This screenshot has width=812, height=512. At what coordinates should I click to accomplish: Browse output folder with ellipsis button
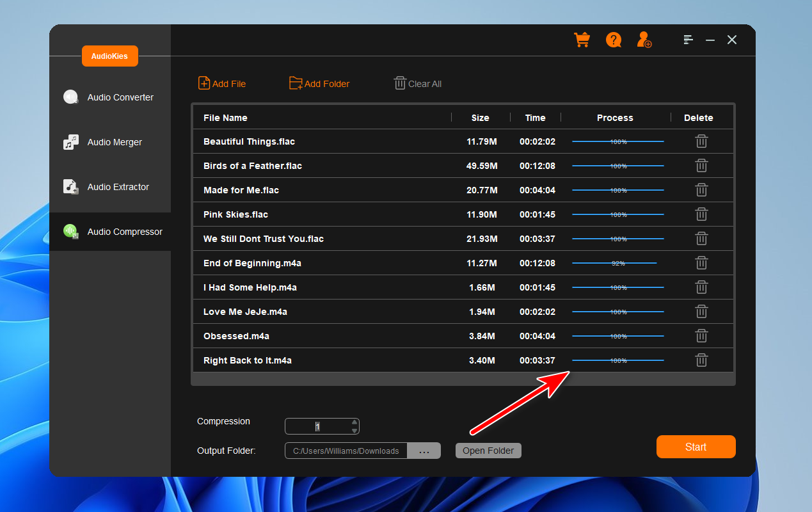[x=424, y=451]
